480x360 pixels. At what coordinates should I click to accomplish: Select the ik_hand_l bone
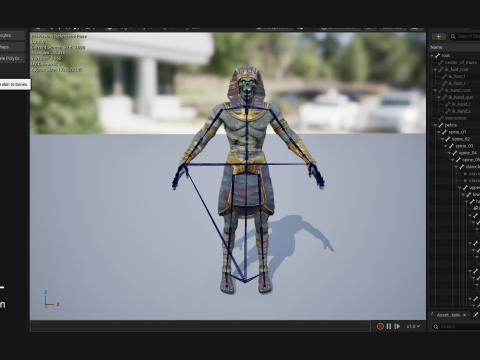461,104
